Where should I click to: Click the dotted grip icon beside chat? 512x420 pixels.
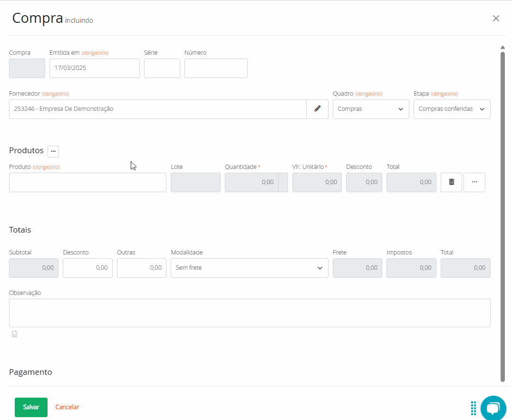473,408
